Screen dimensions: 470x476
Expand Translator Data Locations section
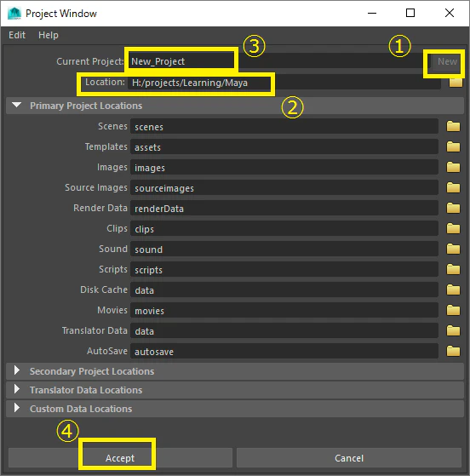17,389
